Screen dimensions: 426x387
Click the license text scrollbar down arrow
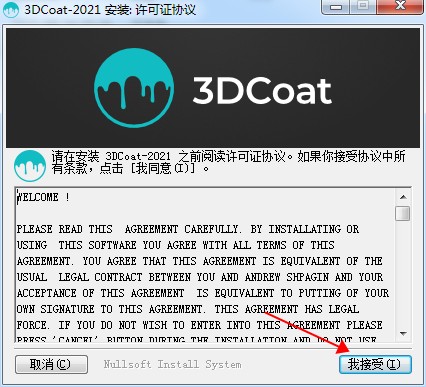[403, 333]
